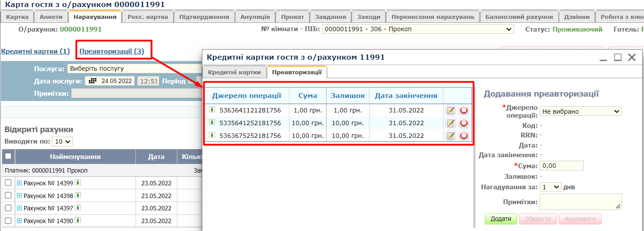Image resolution: width=644 pixels, height=231 pixels.
Task: Cancel preauthorization 5363675252181756 with red icon
Action: [464, 136]
